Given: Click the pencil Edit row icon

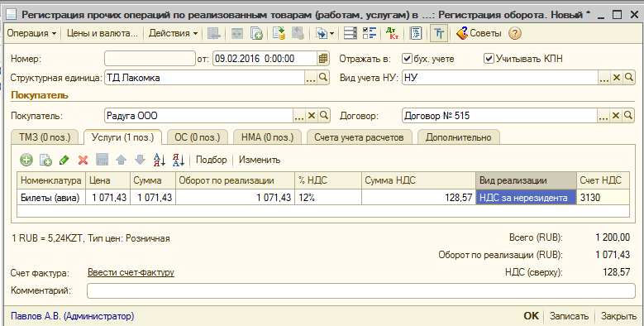Looking at the screenshot, I should [x=64, y=160].
